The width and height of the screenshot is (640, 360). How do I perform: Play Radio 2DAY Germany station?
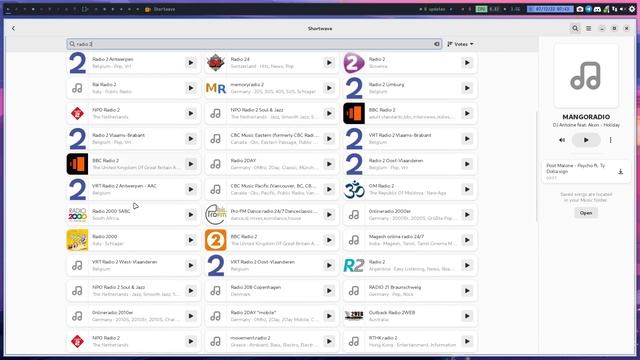pyautogui.click(x=329, y=164)
